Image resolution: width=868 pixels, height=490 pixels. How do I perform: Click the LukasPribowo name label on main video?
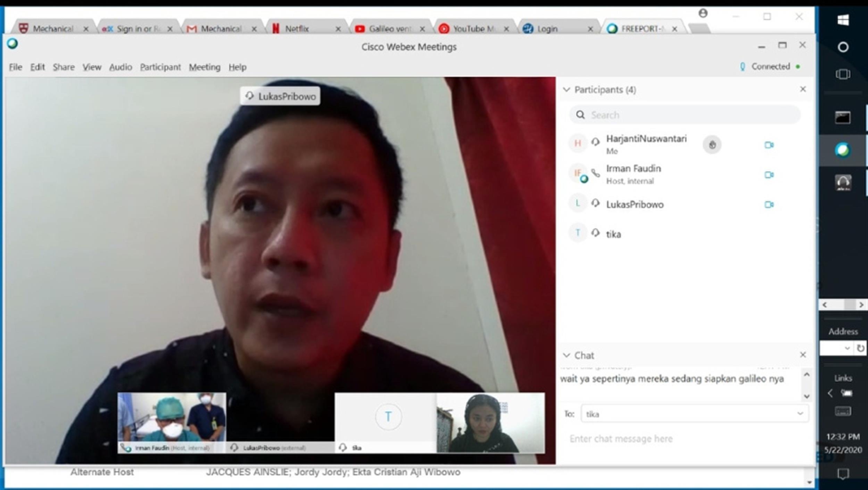click(x=280, y=96)
